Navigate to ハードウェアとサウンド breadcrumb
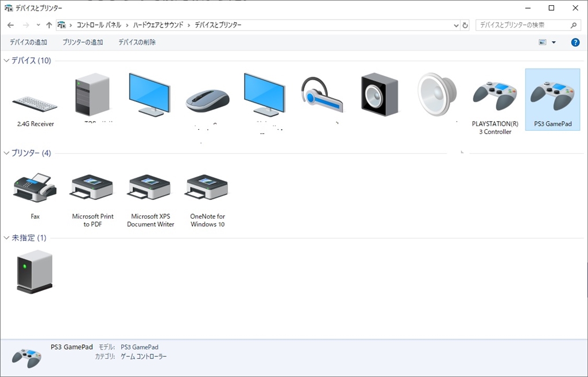This screenshot has height=377, width=588. click(x=158, y=25)
